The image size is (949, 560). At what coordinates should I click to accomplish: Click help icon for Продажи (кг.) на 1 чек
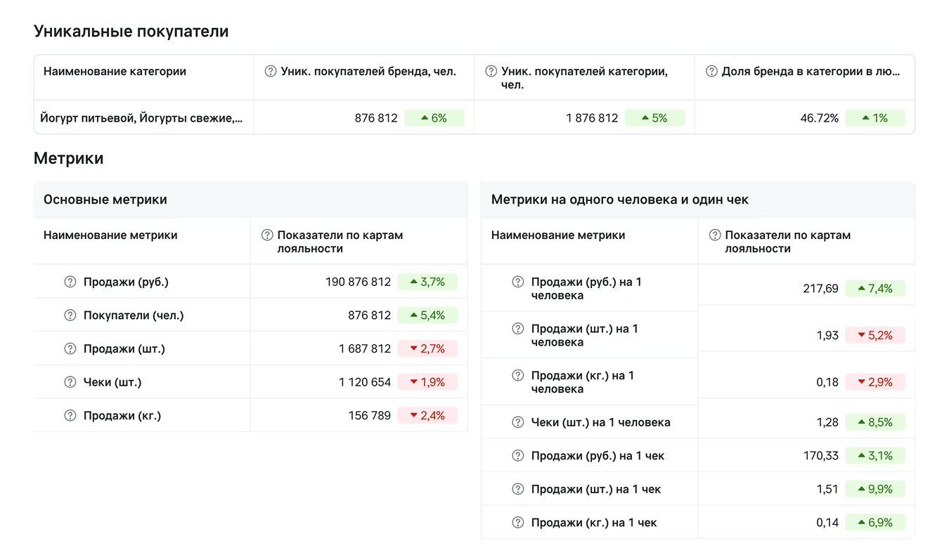[518, 523]
